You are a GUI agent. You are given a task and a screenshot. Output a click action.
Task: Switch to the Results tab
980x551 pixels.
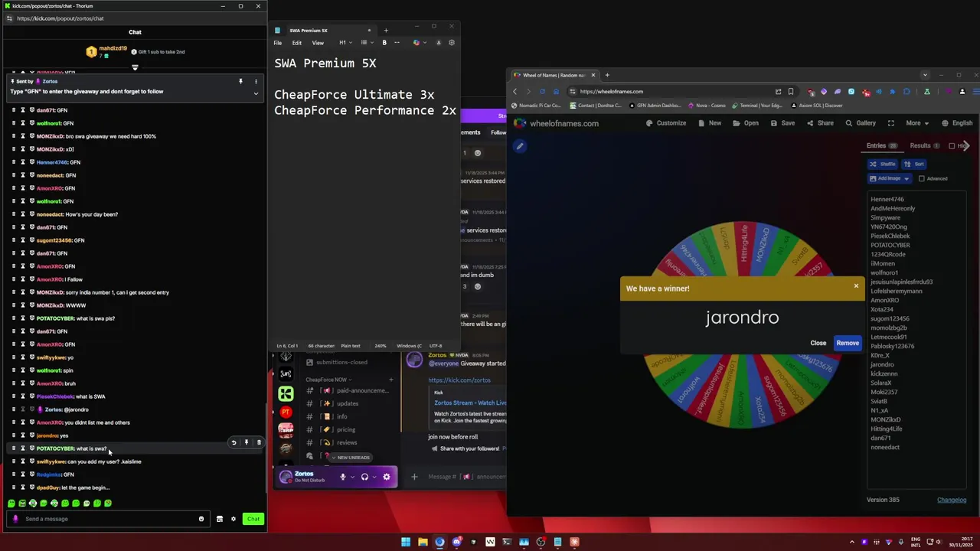coord(924,145)
